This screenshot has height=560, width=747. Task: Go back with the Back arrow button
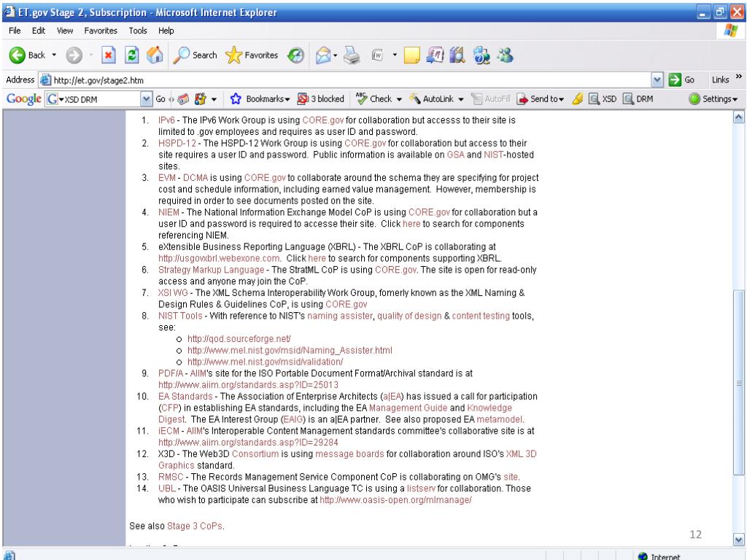[27, 55]
